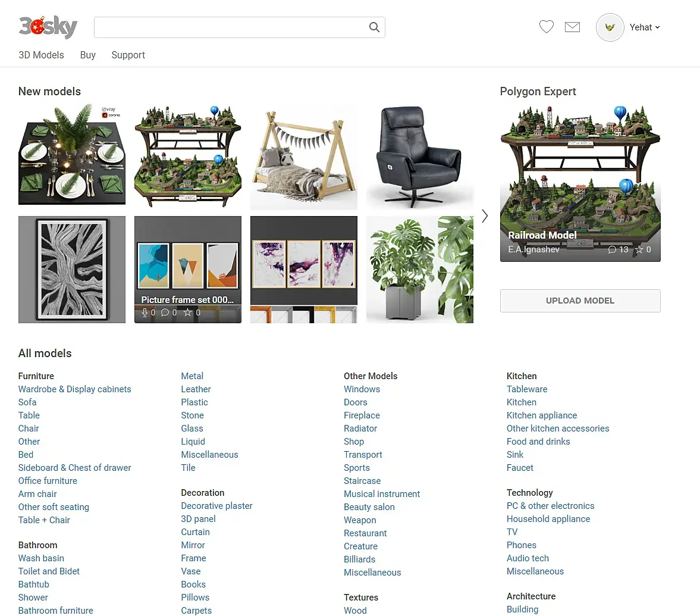The width and height of the screenshot is (700, 616).
Task: Click download icon on Picture frame set
Action: click(145, 312)
